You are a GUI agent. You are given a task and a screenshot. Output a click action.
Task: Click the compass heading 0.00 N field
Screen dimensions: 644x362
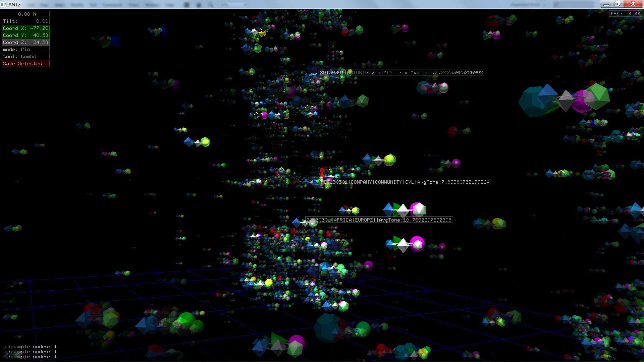[x=25, y=14]
